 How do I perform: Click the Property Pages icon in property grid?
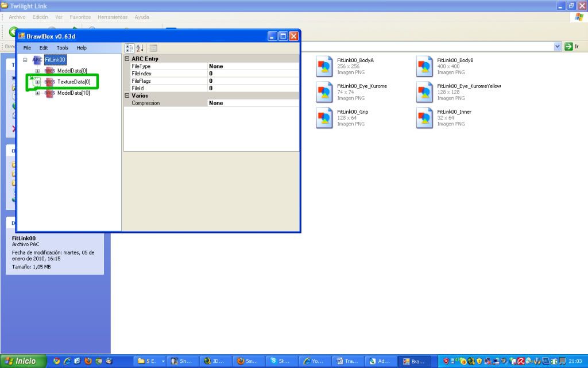click(x=153, y=48)
